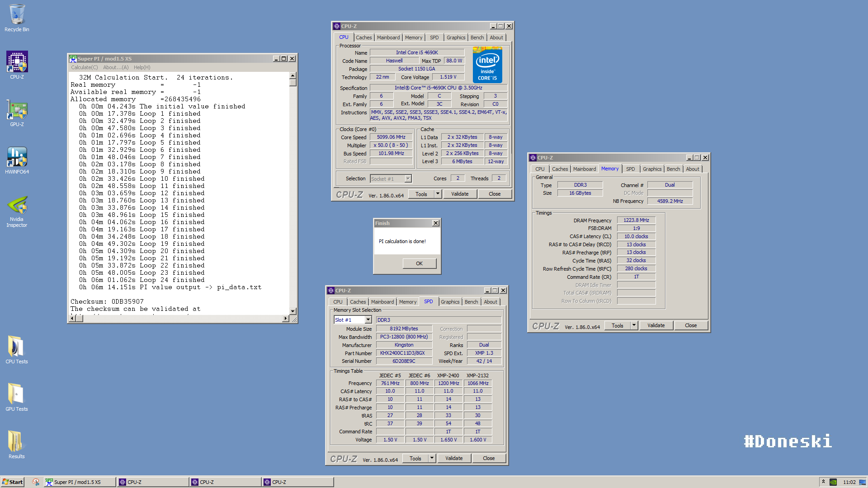The width and height of the screenshot is (868, 488).
Task: Open the HWiNFO64 desktop shortcut
Action: coord(17,160)
